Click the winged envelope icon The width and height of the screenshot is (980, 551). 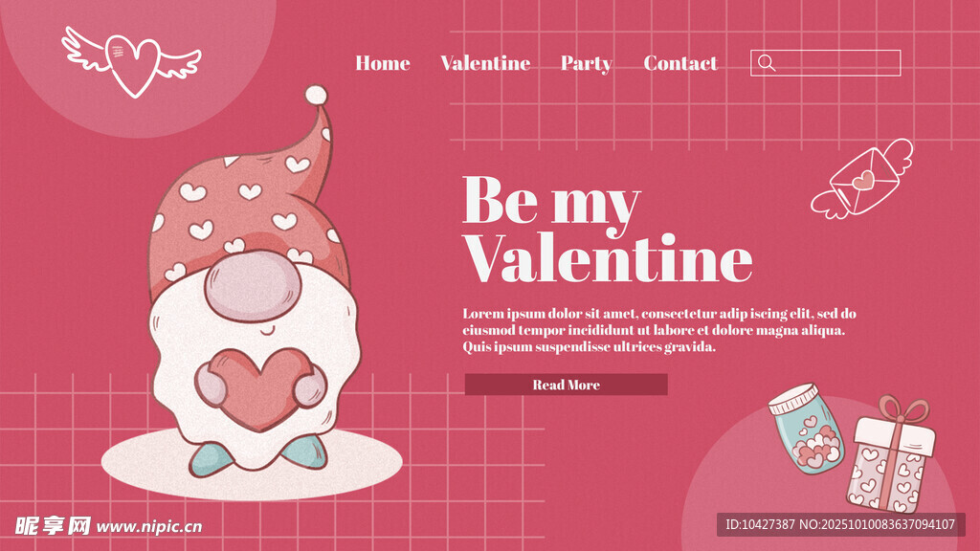862,179
